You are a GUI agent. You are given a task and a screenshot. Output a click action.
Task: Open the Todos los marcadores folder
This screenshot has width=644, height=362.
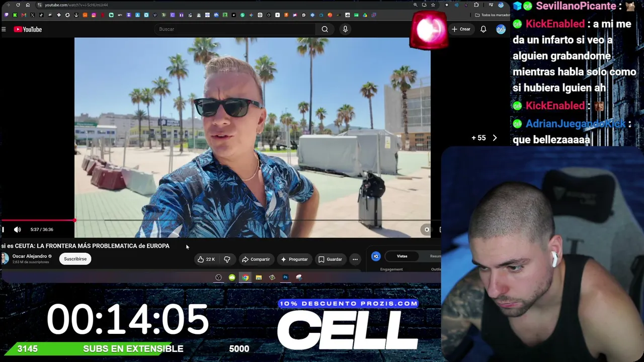pyautogui.click(x=493, y=15)
